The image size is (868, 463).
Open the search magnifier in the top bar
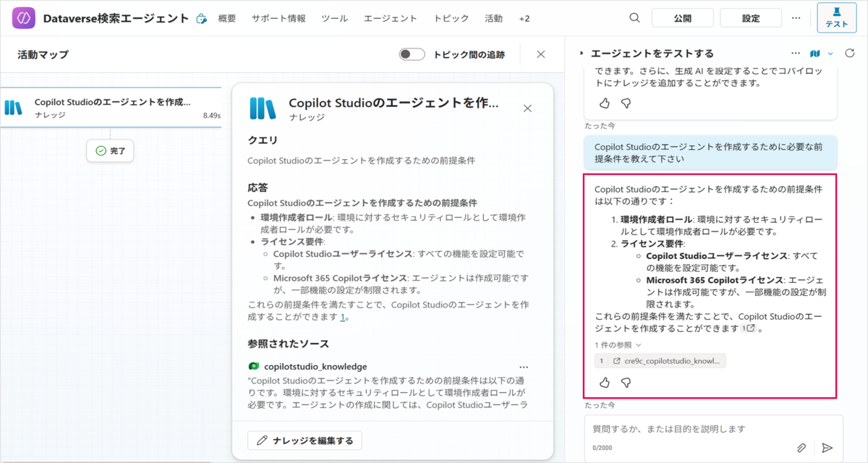(x=634, y=18)
